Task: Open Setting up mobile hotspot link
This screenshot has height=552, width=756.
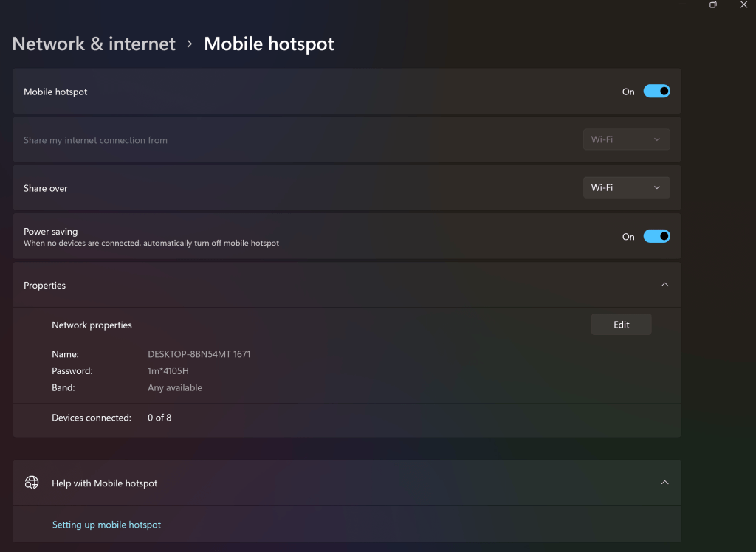Action: click(x=106, y=525)
